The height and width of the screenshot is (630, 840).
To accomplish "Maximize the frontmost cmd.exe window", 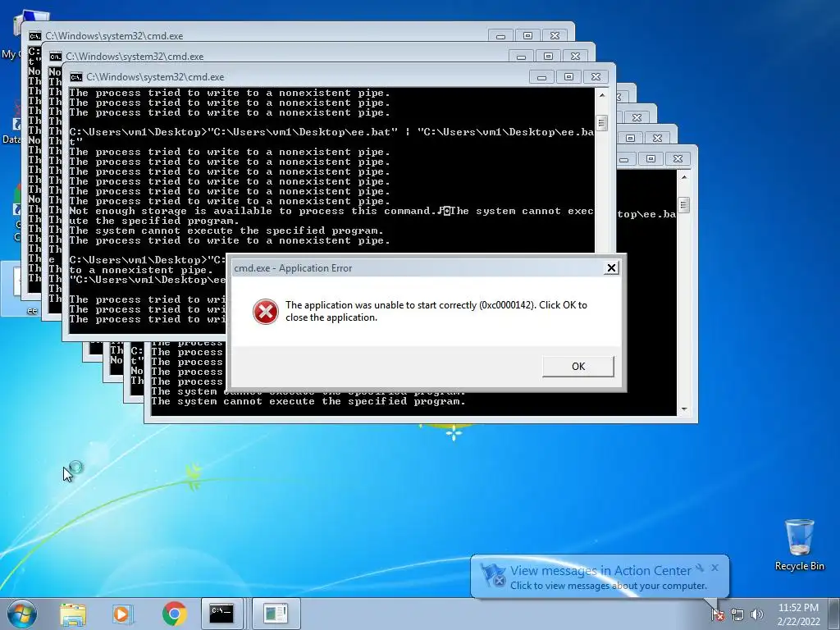I will pos(568,77).
